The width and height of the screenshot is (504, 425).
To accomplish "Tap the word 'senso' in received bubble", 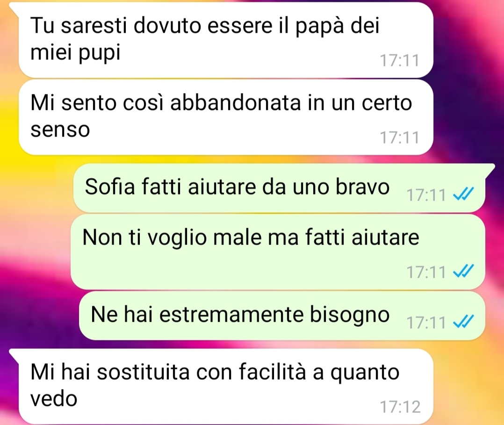I will tap(60, 130).
